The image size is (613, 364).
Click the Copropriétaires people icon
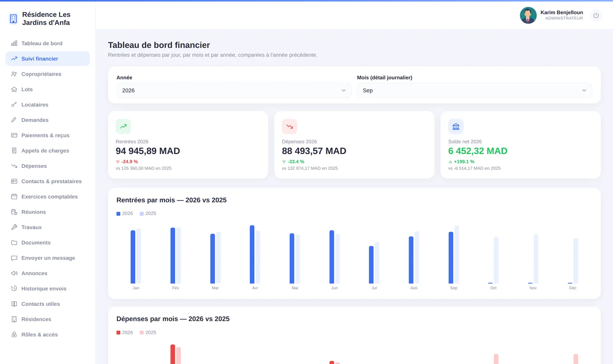(x=14, y=74)
